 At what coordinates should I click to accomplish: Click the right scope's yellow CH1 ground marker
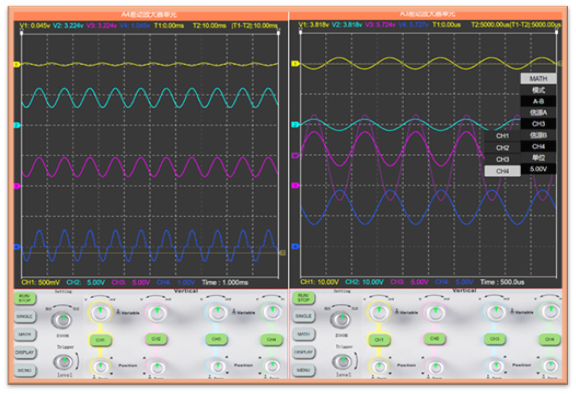click(295, 64)
